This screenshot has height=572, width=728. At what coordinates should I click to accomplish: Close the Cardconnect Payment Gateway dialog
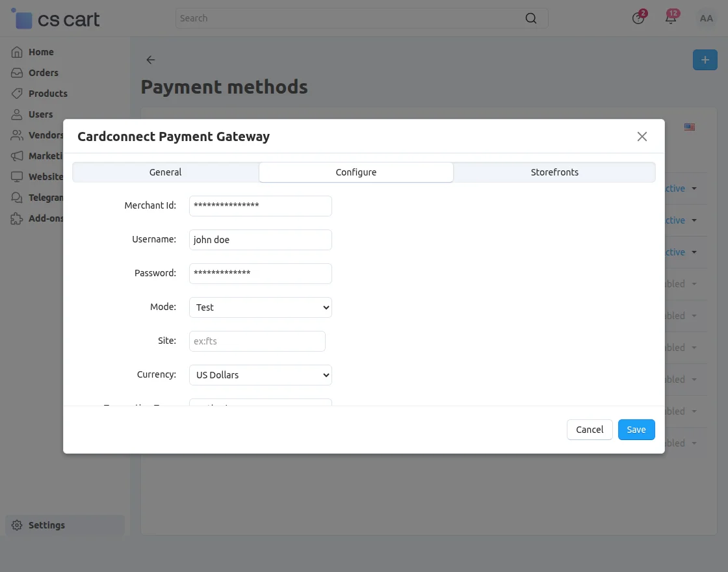(642, 136)
